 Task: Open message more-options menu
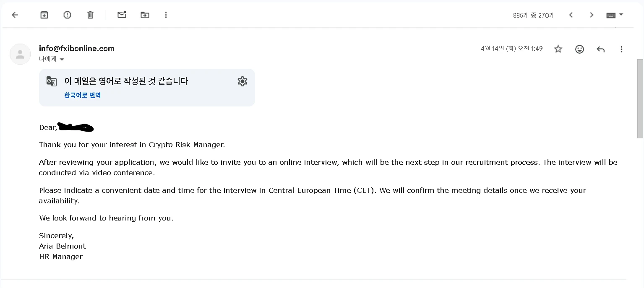pos(621,49)
